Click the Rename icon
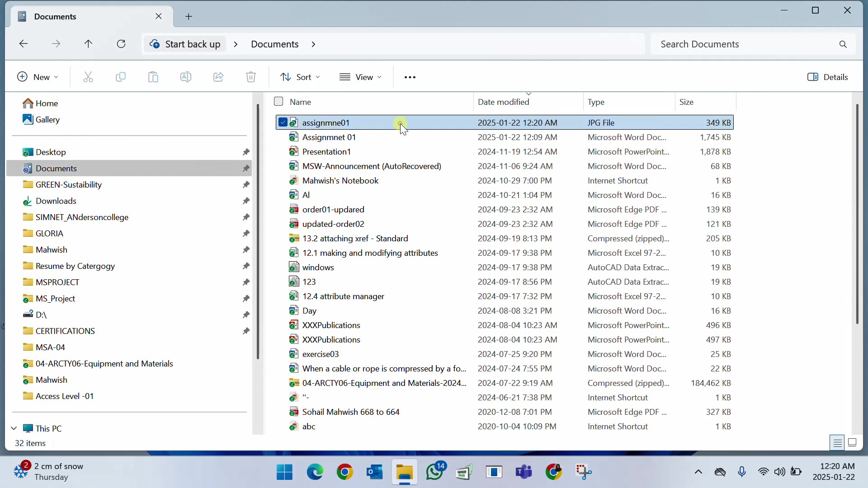Viewport: 868px width, 488px height. (x=186, y=77)
